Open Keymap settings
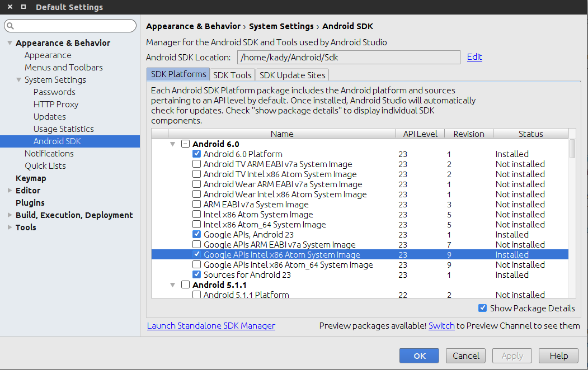The width and height of the screenshot is (588, 370). (x=31, y=178)
